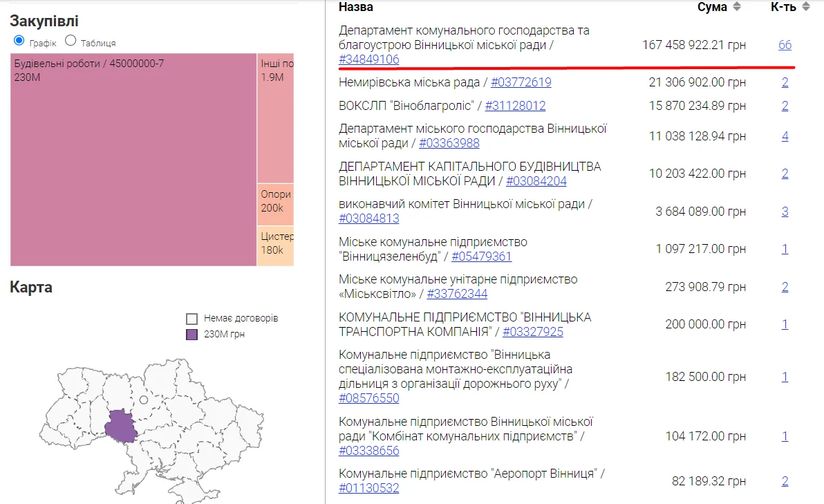The height and width of the screenshot is (504, 824).
Task: Open count 2 for ДЕПАРТАМЕНТ КАПІТАЛЬНОГО БУДІВНИЦТВА
Action: 785,174
